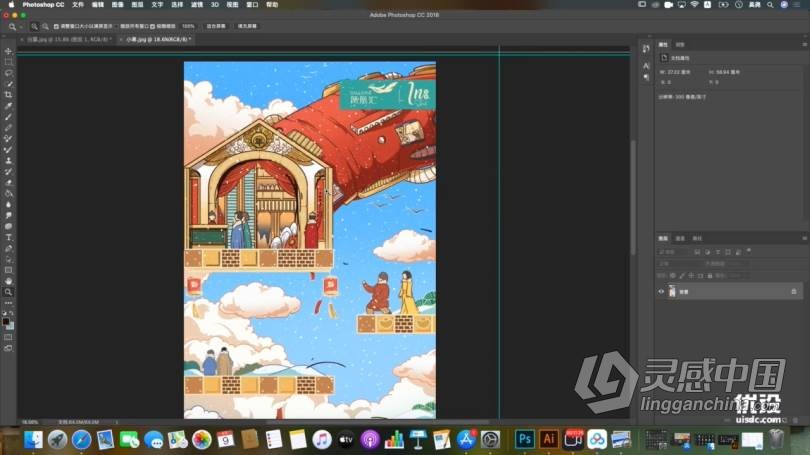810x455 pixels.
Task: Click the 填充屏幕 fill screen button
Action: point(247,26)
